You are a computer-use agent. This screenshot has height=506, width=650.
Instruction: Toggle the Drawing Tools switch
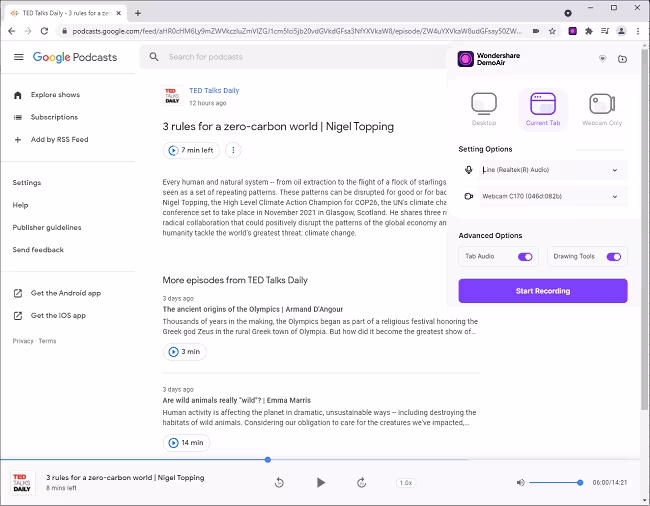click(x=614, y=257)
